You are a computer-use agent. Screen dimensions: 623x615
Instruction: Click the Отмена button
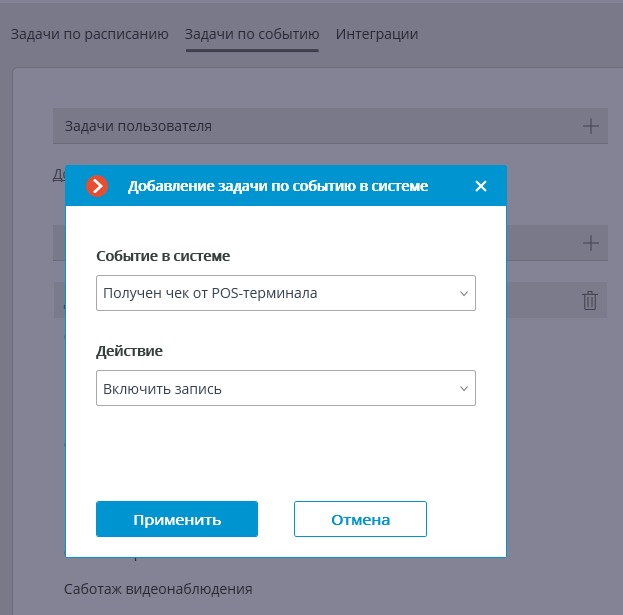pos(360,519)
